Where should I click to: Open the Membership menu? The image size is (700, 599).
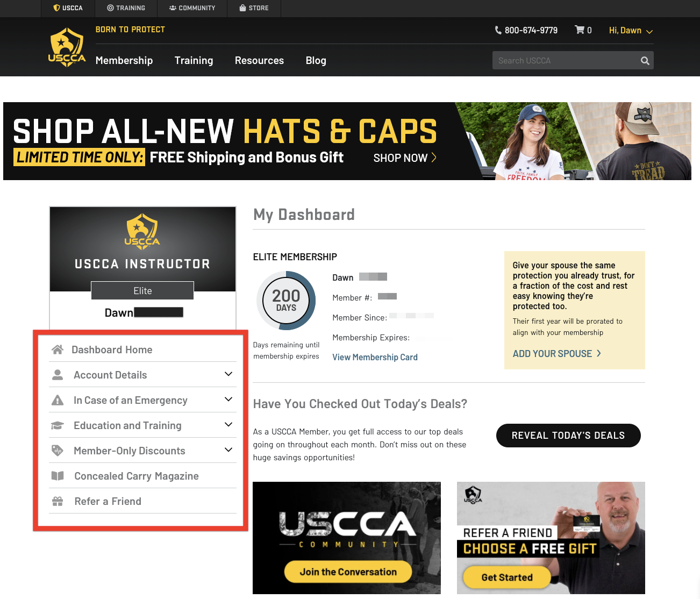[124, 60]
